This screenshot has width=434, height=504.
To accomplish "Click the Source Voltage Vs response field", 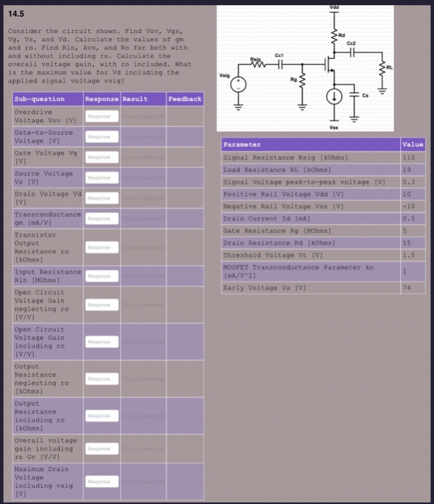I will click(101, 177).
